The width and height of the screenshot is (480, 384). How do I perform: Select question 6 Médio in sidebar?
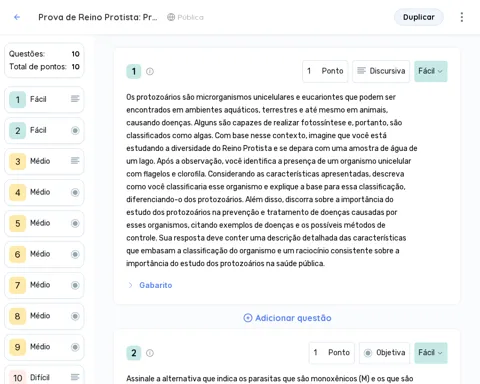[44, 254]
